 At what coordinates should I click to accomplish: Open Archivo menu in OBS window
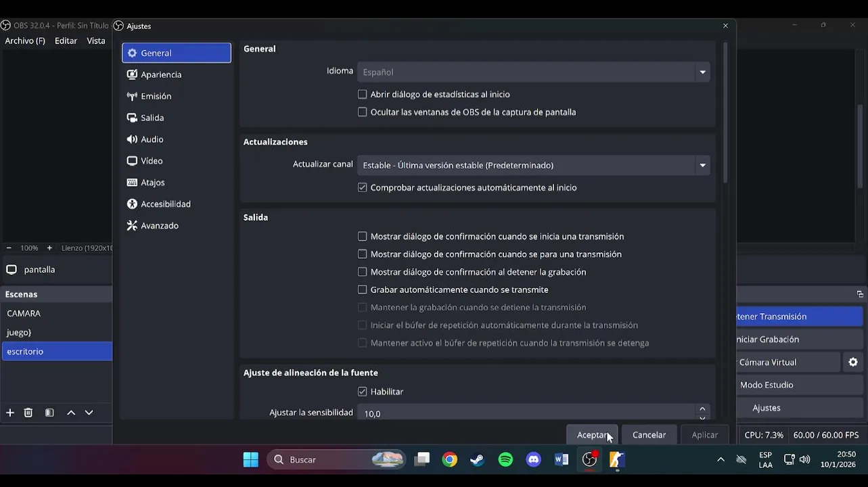[x=25, y=41]
